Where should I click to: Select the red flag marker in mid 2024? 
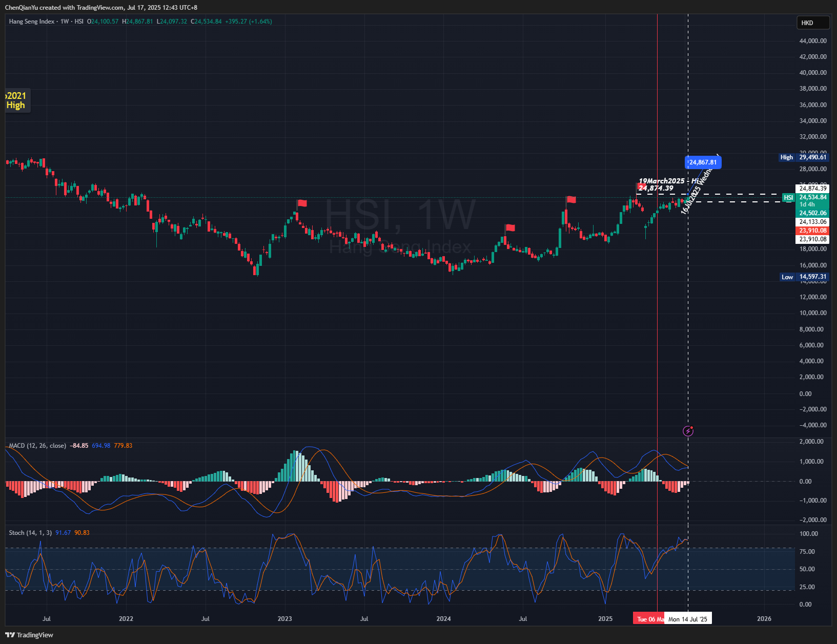pos(510,228)
